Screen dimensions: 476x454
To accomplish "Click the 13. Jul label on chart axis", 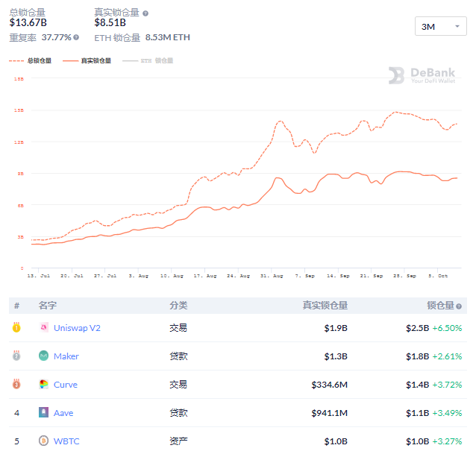I will point(39,276).
